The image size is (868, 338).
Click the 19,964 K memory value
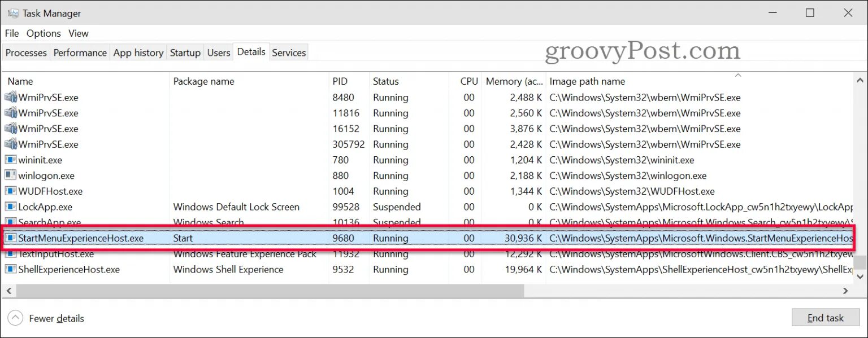523,270
